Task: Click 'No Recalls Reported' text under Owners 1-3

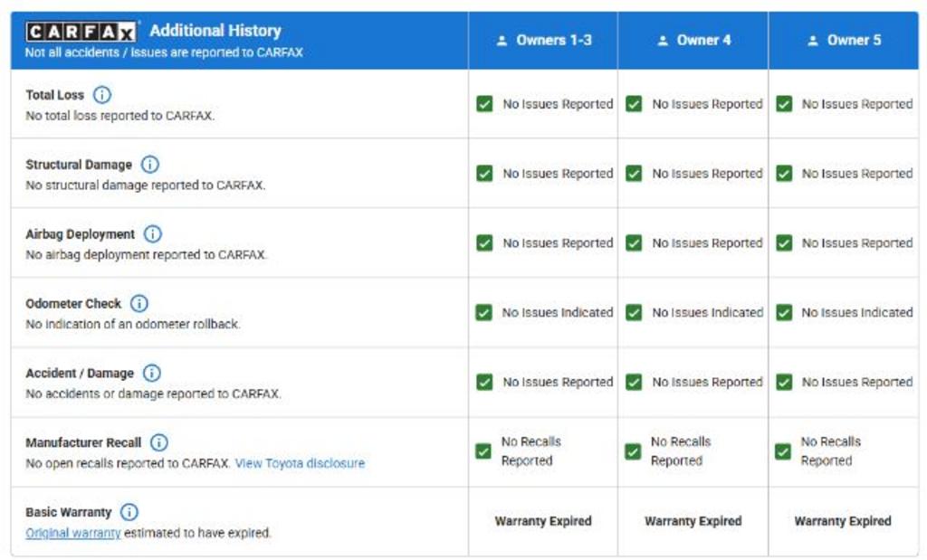Action: 530,451
